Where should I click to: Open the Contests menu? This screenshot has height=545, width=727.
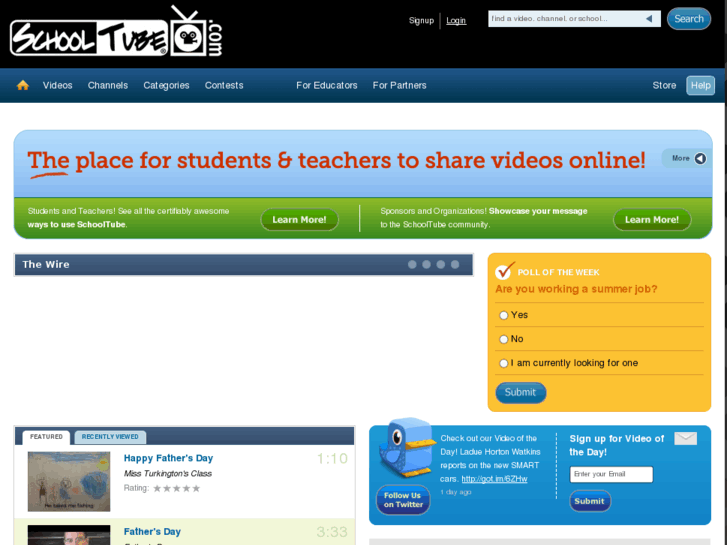coord(224,85)
